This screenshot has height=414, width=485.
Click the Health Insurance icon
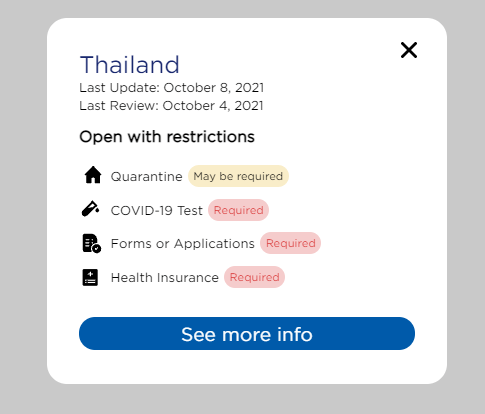click(90, 277)
